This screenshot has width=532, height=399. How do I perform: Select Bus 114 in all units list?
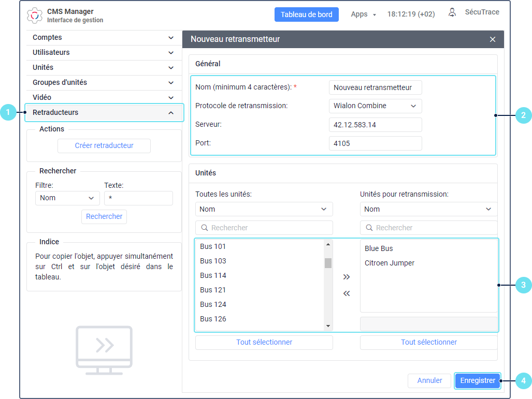pyautogui.click(x=213, y=276)
